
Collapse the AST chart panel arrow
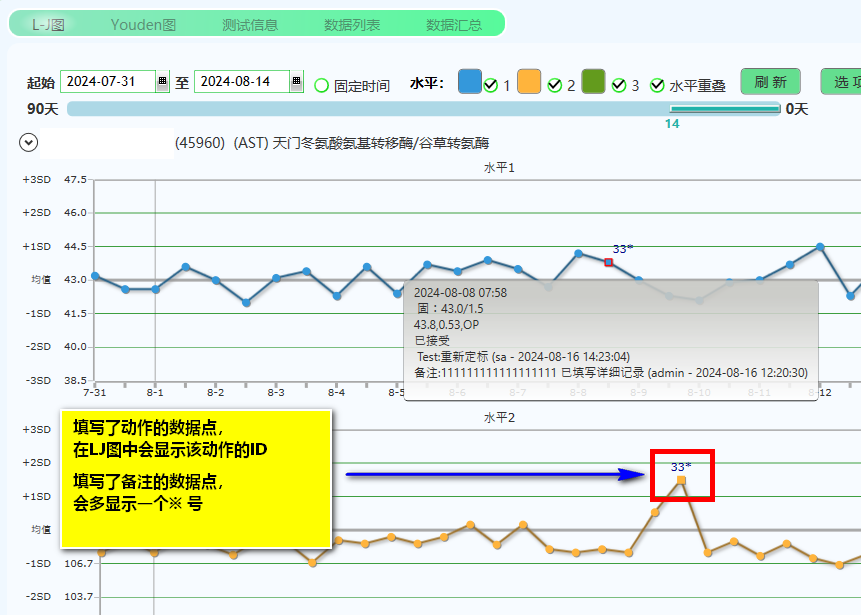28,142
